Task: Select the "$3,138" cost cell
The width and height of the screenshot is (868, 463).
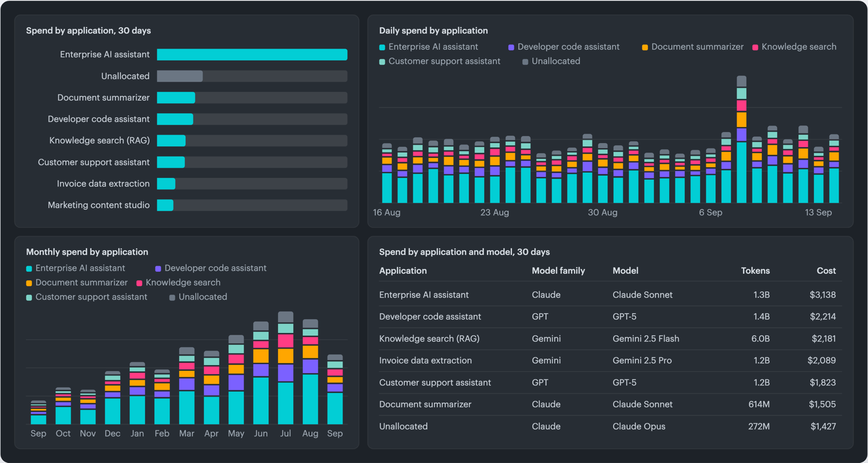Action: pyautogui.click(x=823, y=295)
